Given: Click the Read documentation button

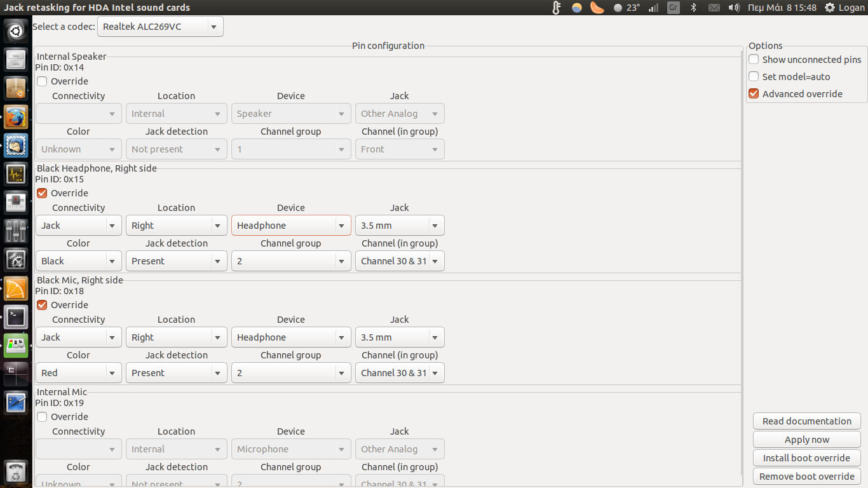Looking at the screenshot, I should 806,421.
